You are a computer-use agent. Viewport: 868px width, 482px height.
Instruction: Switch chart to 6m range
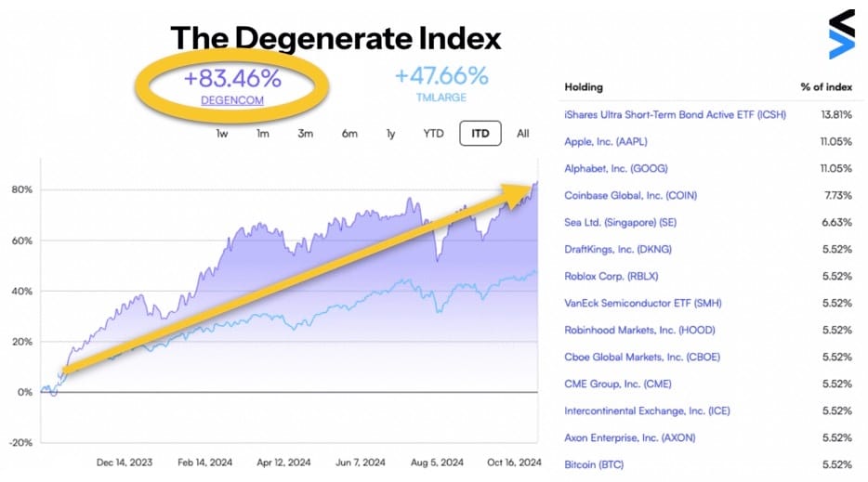tap(349, 134)
